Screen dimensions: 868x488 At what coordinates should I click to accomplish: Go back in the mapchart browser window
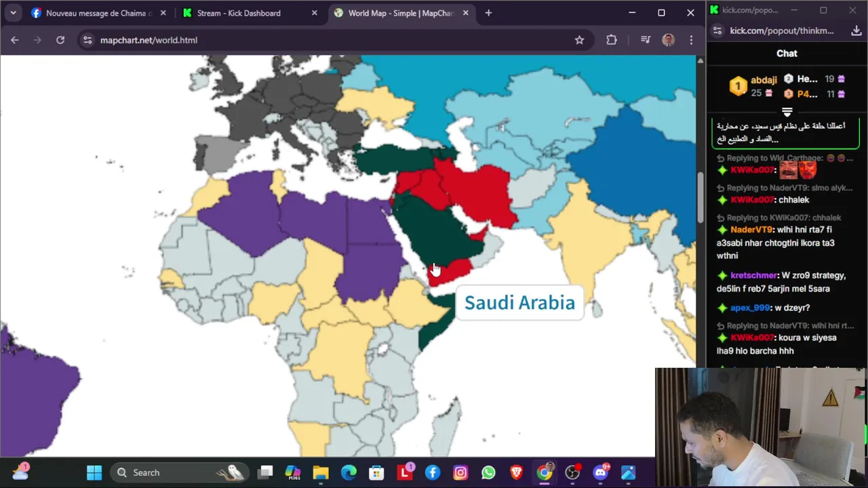pos(15,40)
